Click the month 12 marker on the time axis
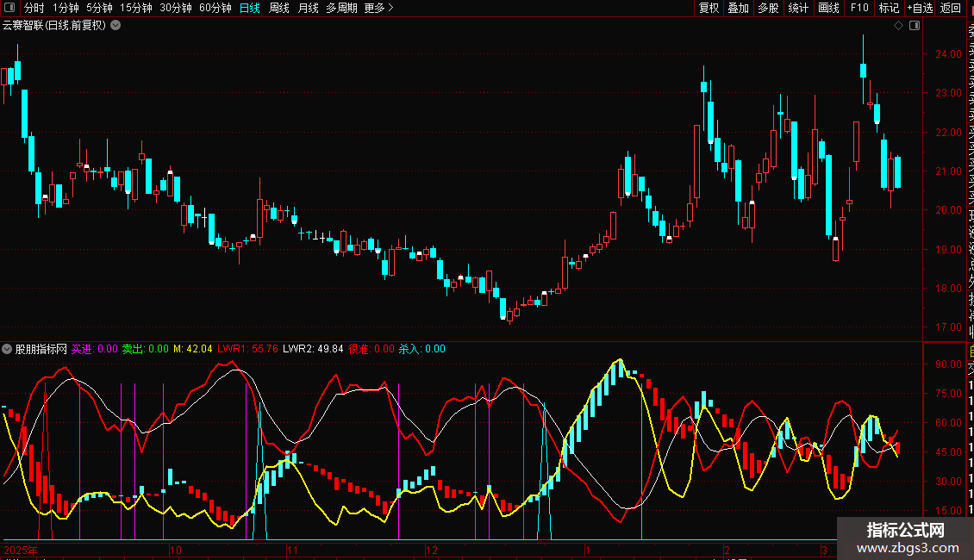This screenshot has height=560, width=974. [432, 550]
